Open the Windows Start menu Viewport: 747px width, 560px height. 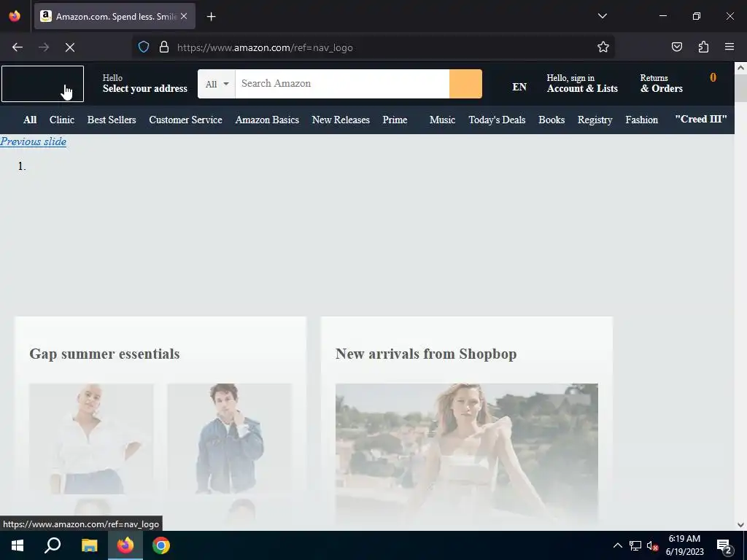(x=18, y=545)
